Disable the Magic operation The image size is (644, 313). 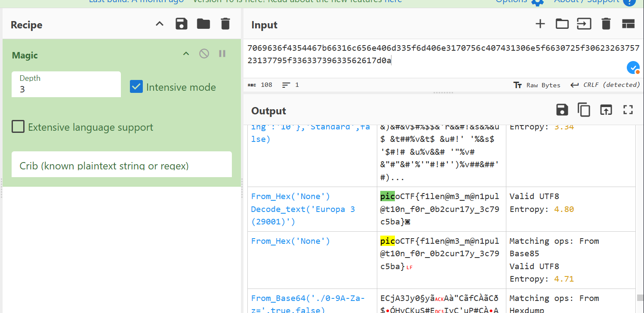coord(204,54)
